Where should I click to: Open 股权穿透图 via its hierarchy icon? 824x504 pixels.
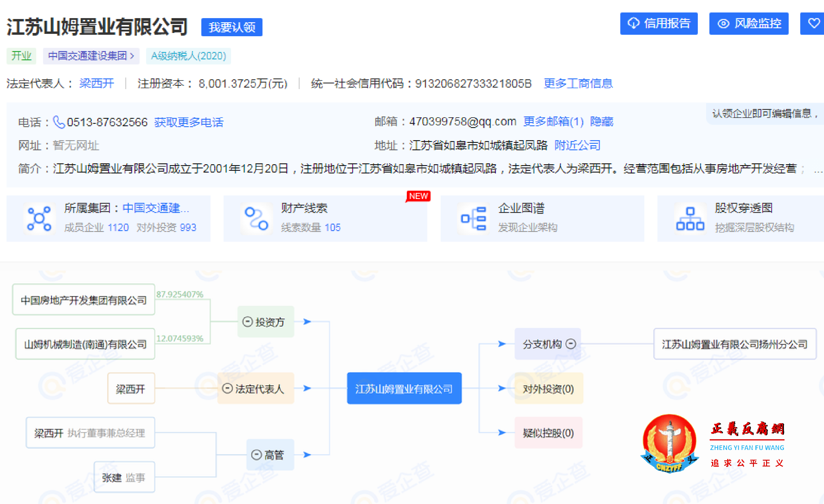click(x=690, y=218)
